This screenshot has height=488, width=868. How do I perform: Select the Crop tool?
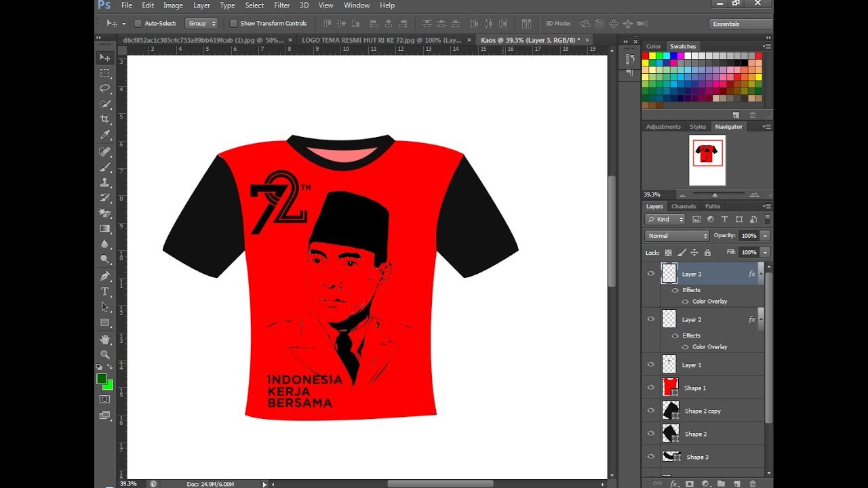104,119
